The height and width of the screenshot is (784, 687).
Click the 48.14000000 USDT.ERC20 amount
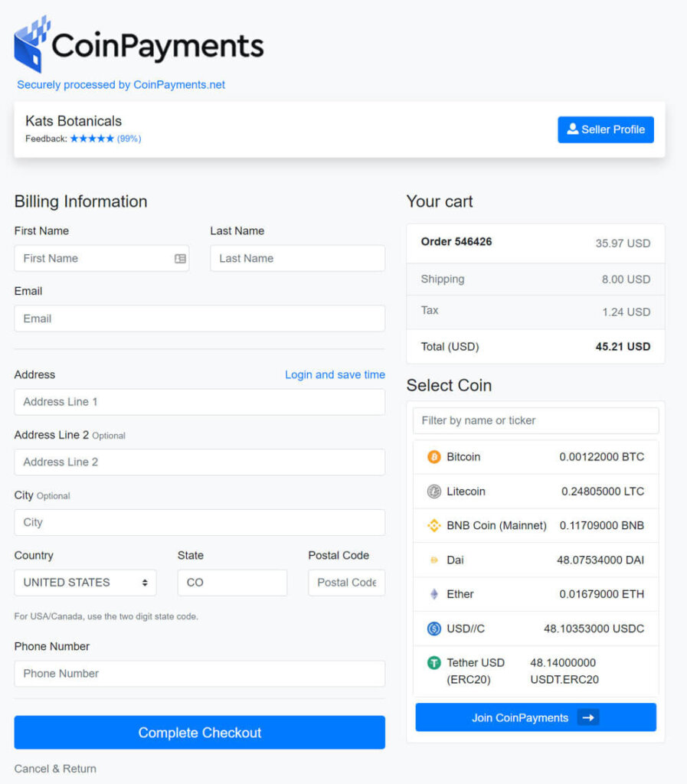pos(564,671)
